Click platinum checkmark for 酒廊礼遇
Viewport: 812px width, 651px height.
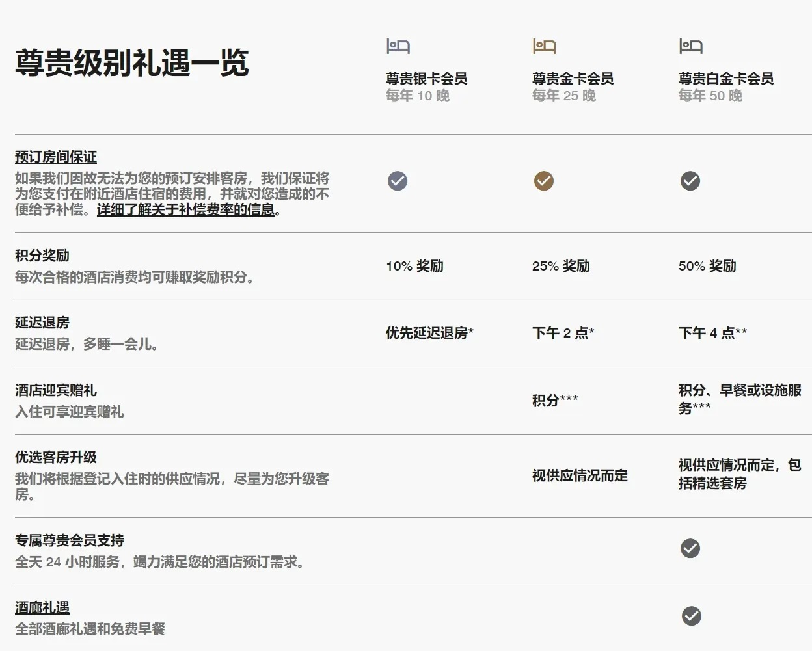pos(691,615)
